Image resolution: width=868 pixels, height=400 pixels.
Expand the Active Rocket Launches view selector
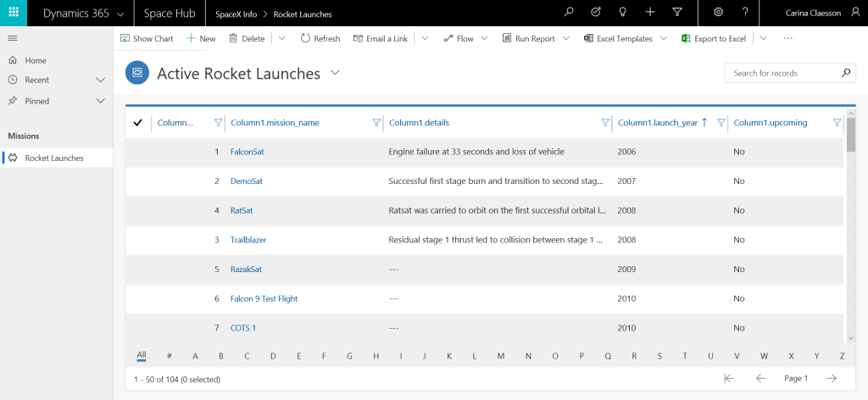coord(336,73)
